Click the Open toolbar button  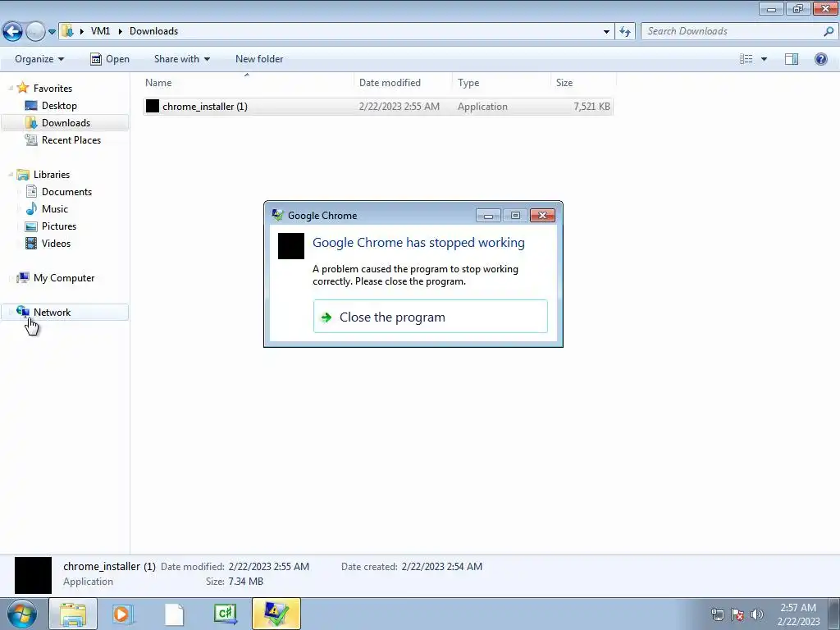110,59
